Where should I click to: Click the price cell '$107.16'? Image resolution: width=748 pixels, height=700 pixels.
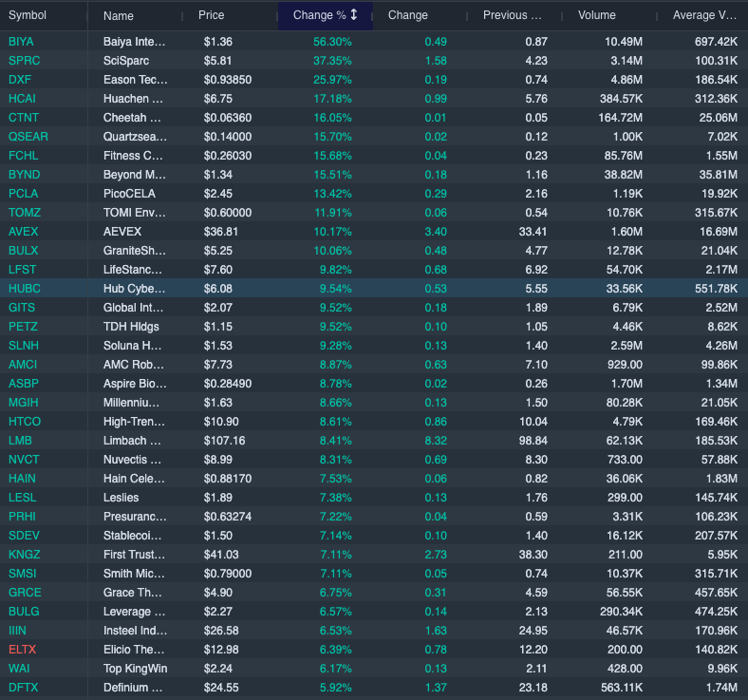[x=225, y=441]
